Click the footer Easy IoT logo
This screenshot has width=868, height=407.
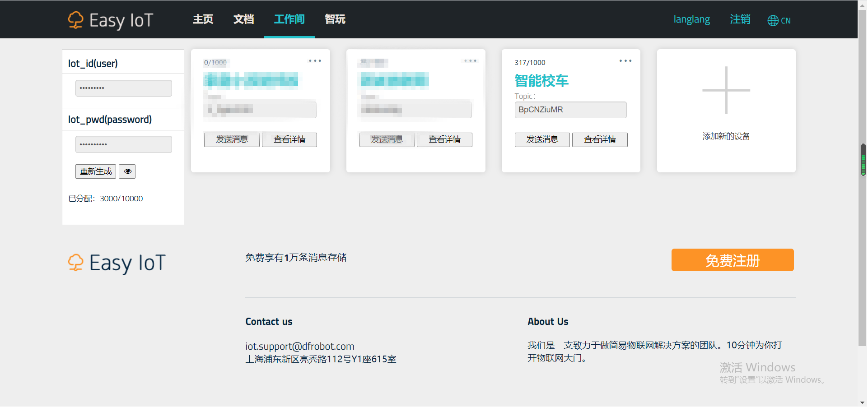tap(117, 263)
